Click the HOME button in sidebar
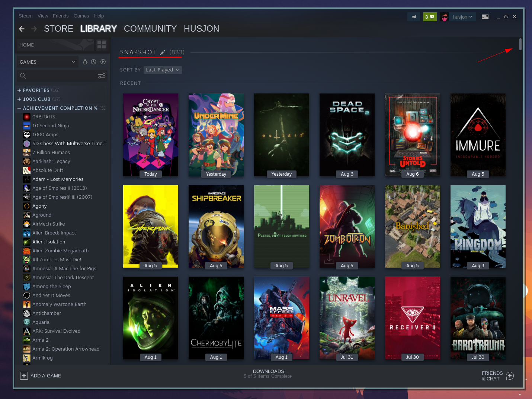Screen dimensions: 532x399 click(x=55, y=45)
